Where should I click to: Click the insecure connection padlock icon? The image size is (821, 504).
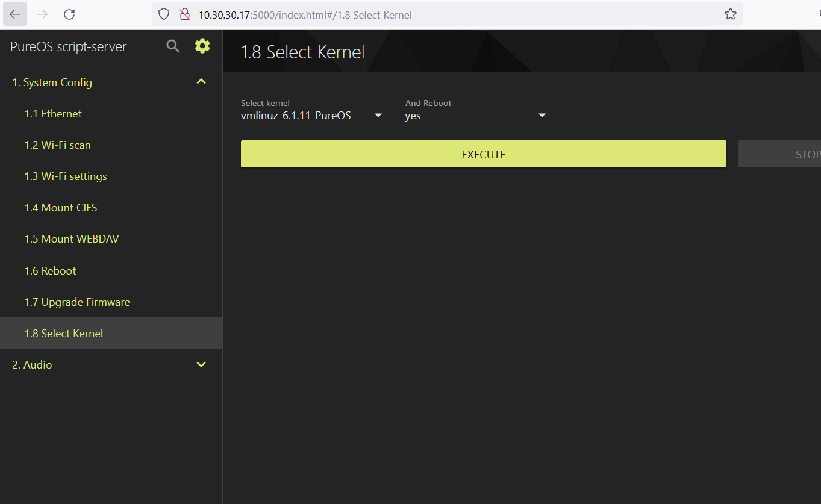185,14
